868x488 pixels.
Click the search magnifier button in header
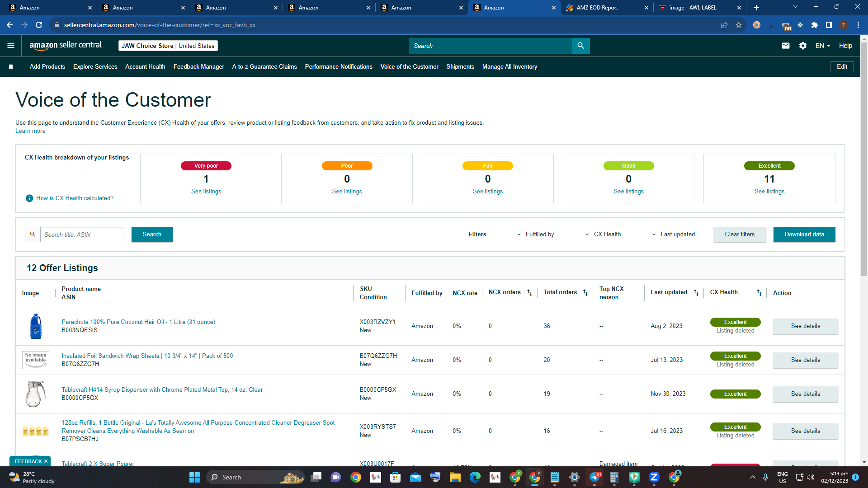581,46
